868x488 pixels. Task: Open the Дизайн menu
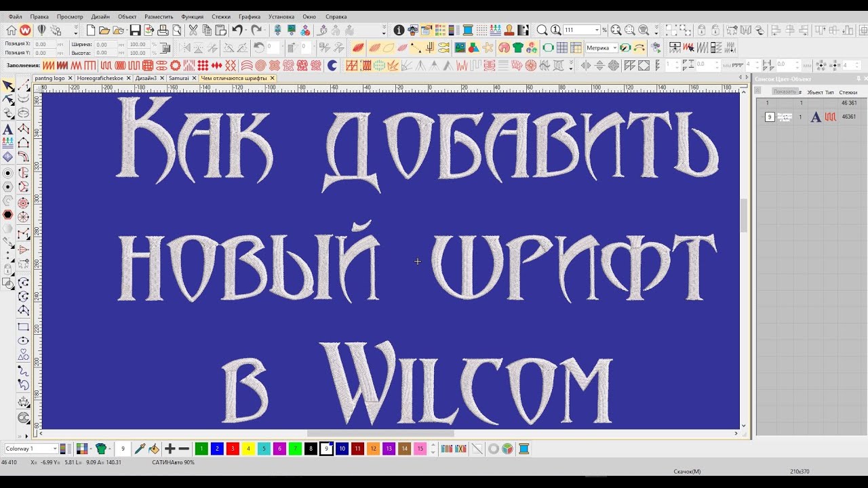[x=100, y=16]
